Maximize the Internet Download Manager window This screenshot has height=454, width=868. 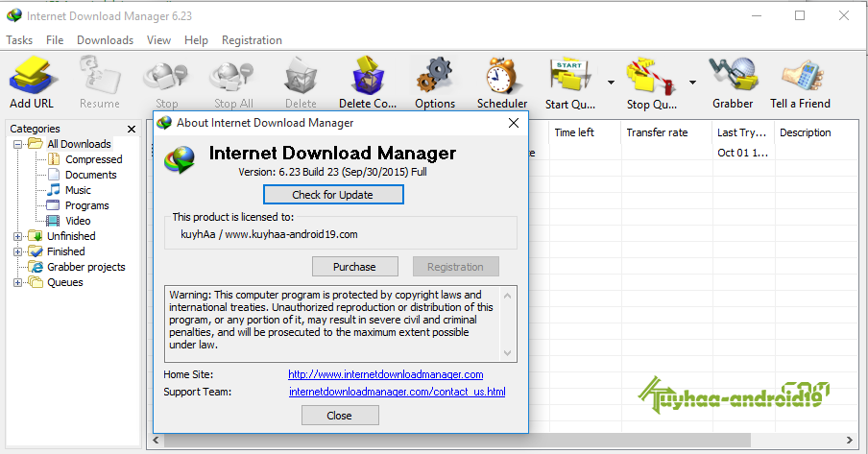pos(800,15)
